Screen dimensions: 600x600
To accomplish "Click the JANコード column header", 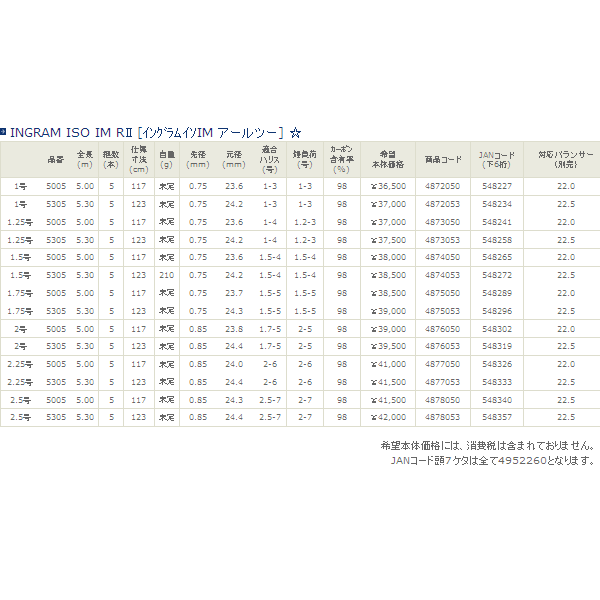I will point(497,160).
